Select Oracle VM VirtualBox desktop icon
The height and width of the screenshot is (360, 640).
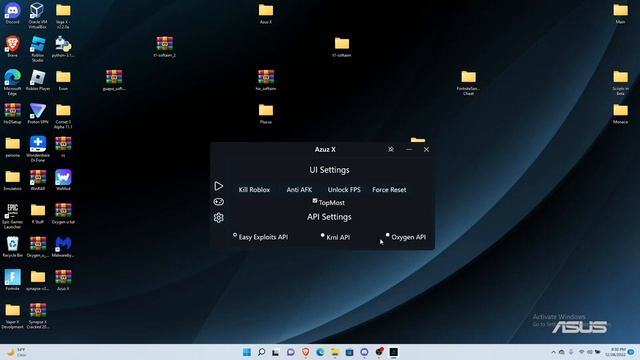(x=37, y=16)
